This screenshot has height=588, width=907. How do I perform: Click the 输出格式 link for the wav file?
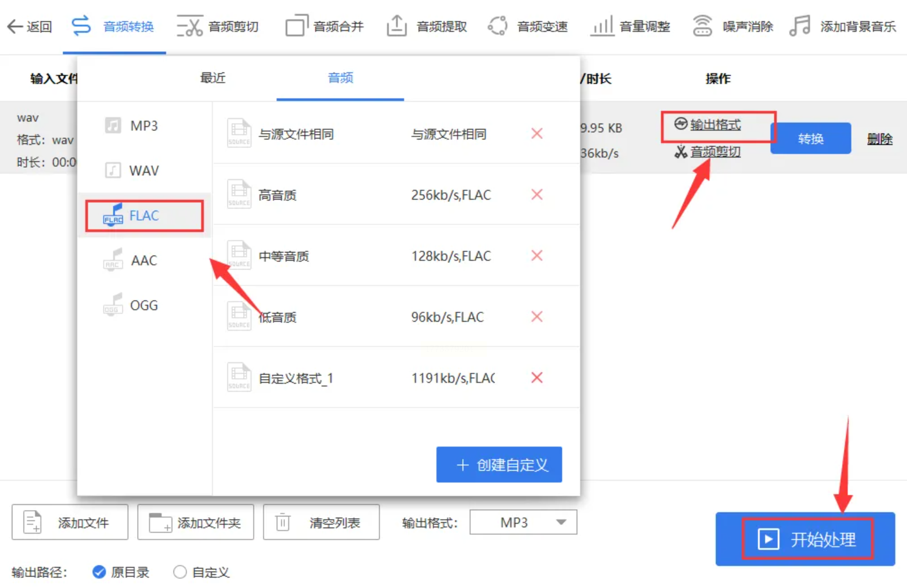pyautogui.click(x=715, y=125)
